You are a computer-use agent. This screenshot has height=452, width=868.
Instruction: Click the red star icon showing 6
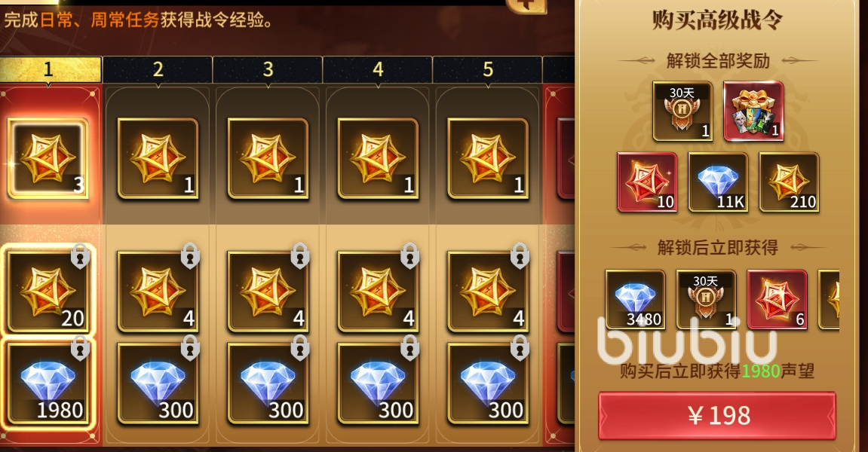point(777,299)
